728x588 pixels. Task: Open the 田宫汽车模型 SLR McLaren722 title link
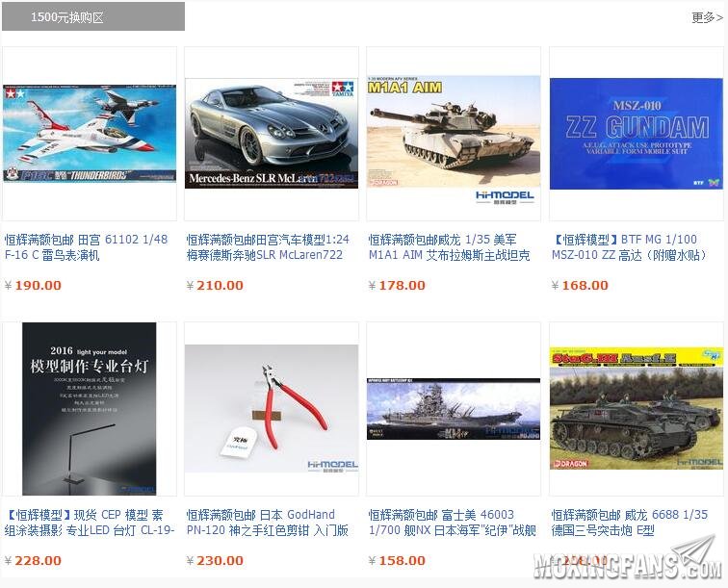point(268,247)
